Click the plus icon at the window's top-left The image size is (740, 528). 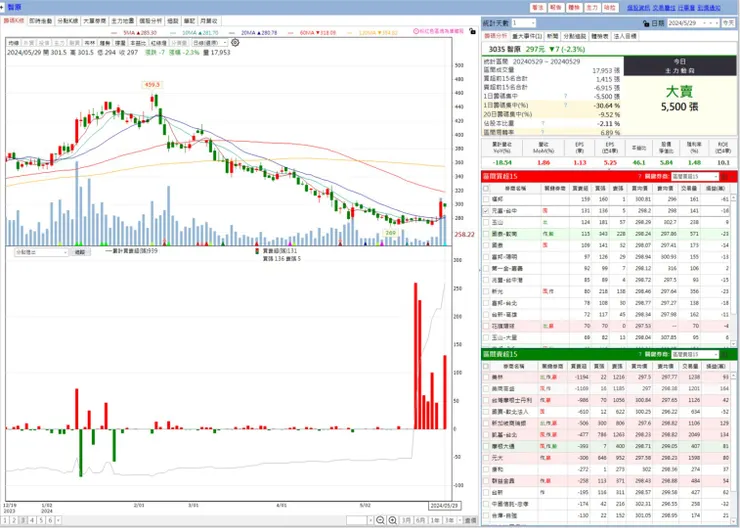coord(2,7)
